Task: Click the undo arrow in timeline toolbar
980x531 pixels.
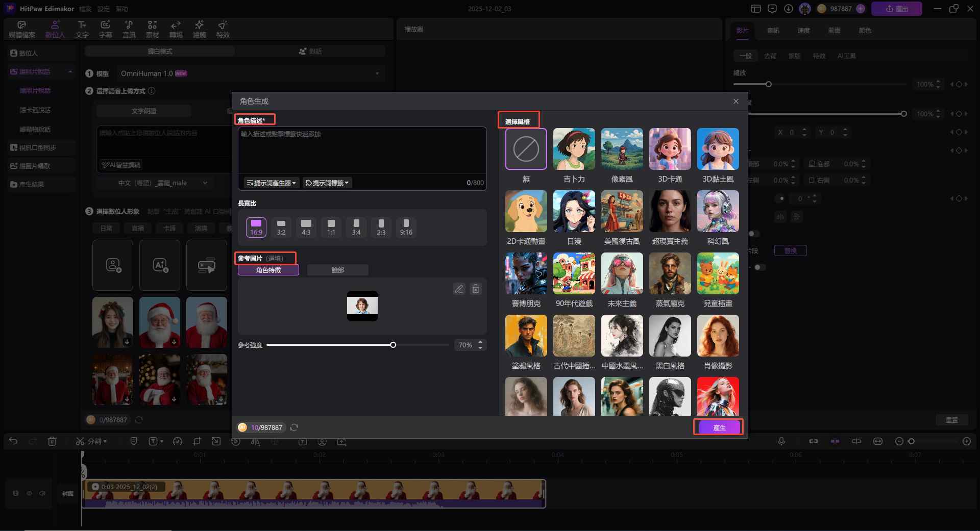Action: [x=14, y=441]
